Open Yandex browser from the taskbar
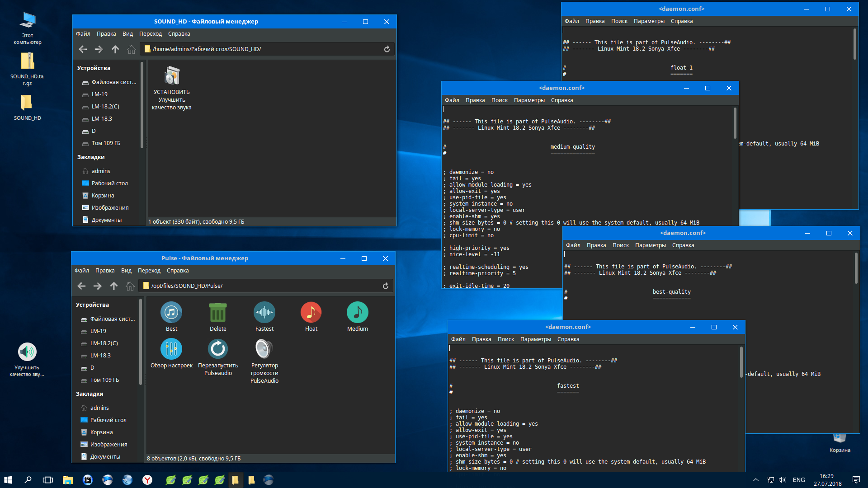 147,480
